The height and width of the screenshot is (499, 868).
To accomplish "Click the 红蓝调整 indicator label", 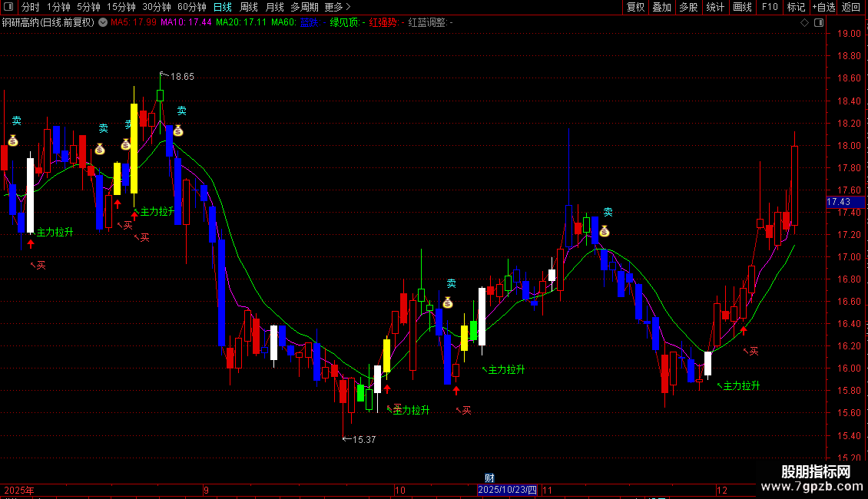I will pos(429,23).
